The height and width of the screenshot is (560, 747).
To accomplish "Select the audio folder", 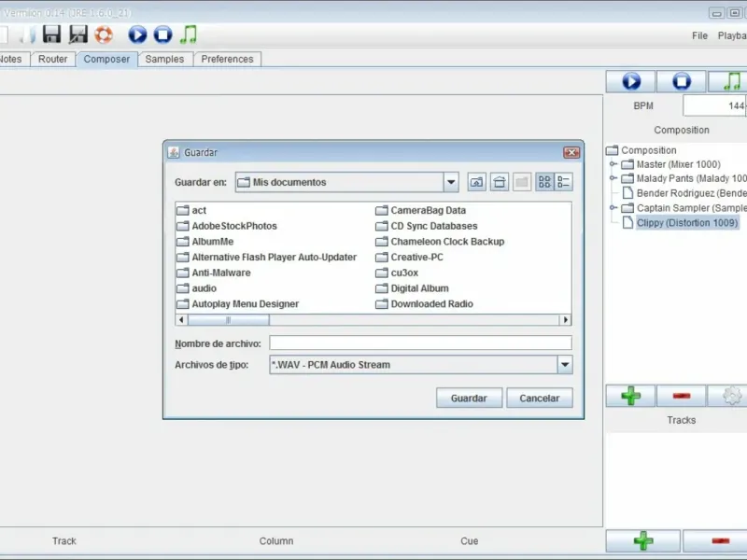I will (x=196, y=288).
